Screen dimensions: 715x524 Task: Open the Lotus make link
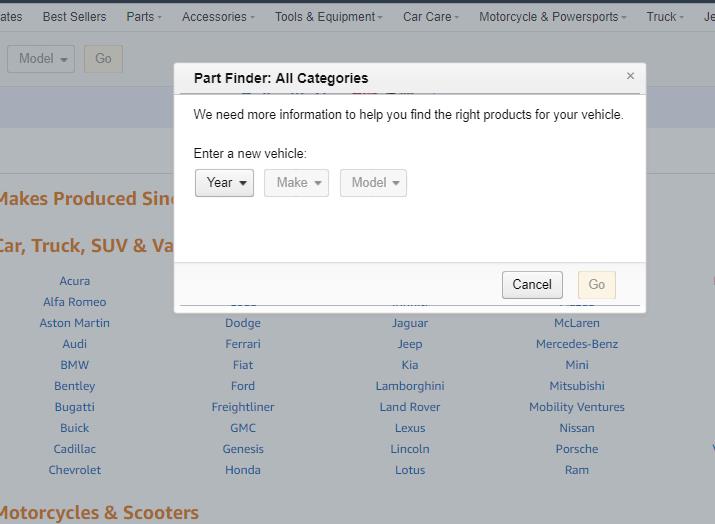[x=410, y=470]
